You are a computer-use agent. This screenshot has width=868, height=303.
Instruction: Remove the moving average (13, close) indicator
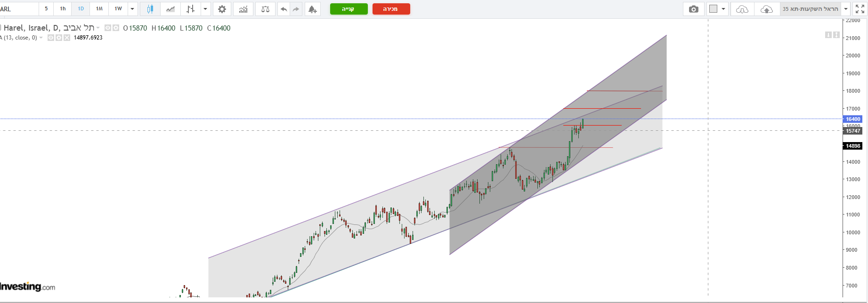tap(67, 38)
